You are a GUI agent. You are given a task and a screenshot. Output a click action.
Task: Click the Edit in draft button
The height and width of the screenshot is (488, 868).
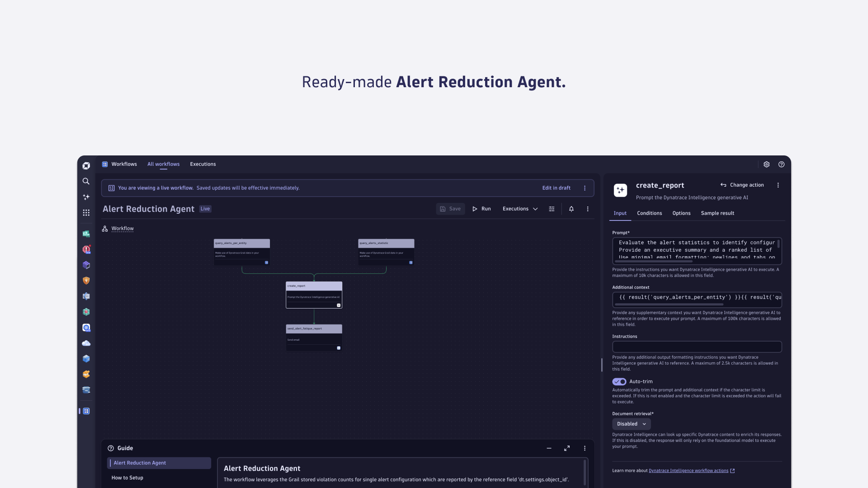(556, 188)
